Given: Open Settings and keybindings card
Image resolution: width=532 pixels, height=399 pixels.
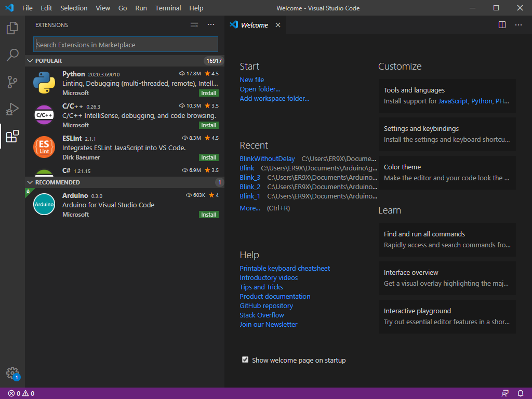Looking at the screenshot, I should click(447, 134).
